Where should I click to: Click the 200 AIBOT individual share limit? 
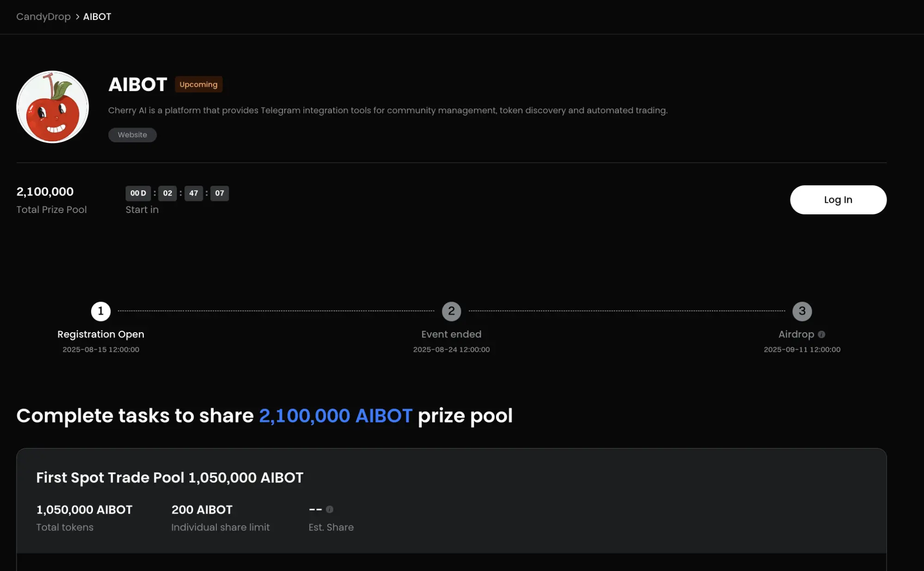point(202,510)
